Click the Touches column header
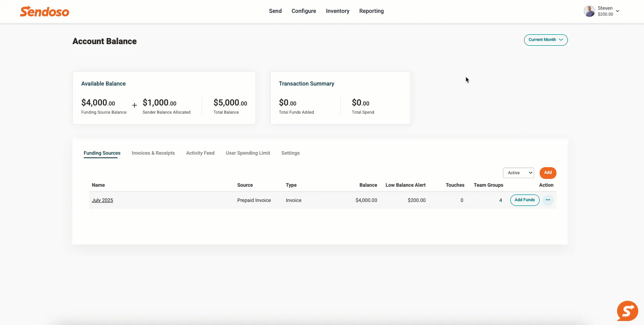The image size is (644, 325). click(x=455, y=185)
